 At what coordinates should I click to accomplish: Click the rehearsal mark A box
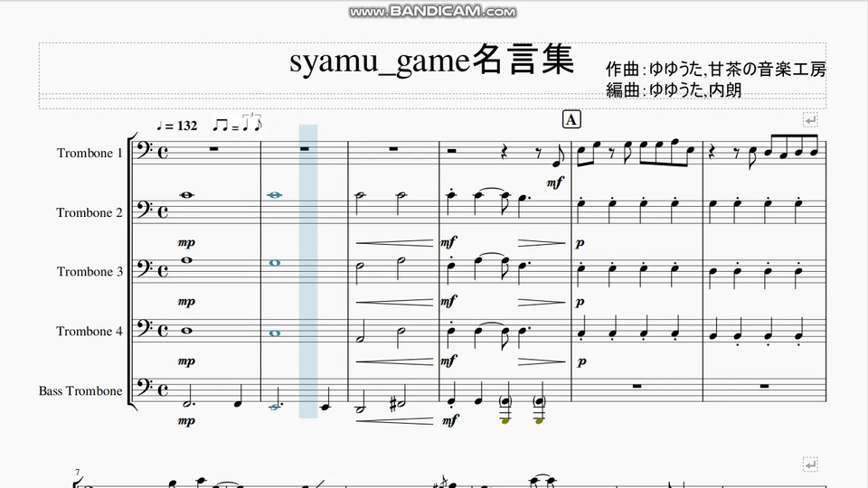point(571,119)
